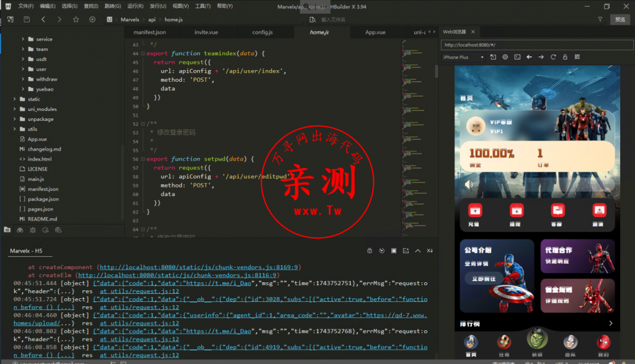
Task: Click the back arrow in the browser toolbar
Action: [529, 56]
